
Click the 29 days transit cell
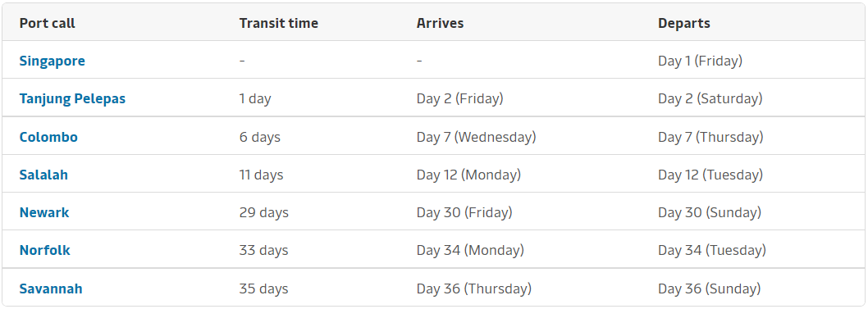pyautogui.click(x=263, y=213)
